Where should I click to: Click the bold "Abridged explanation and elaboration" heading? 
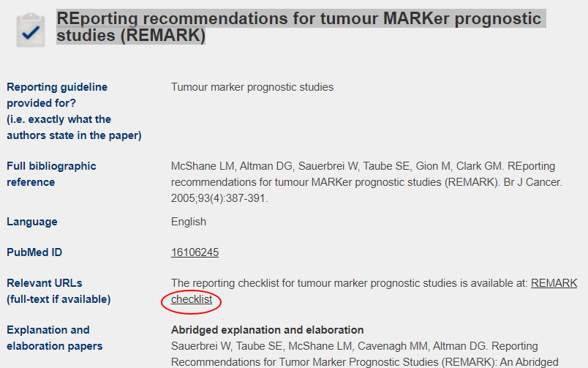tap(267, 330)
